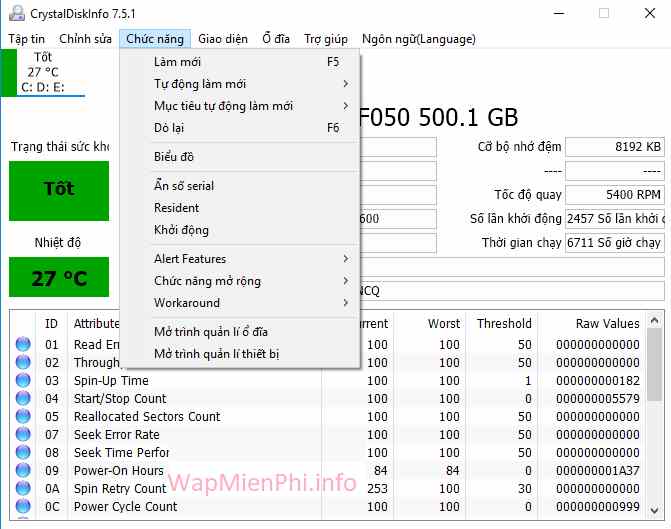Select the Power Cycle Count row text
Image resolution: width=671 pixels, height=529 pixels.
pyautogui.click(x=125, y=506)
